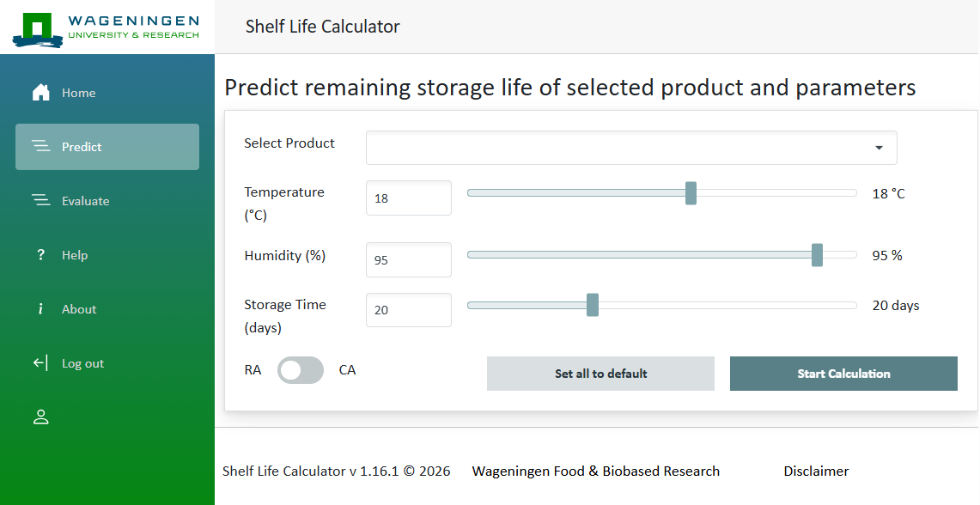Go to the Help menu item
Screen dimensions: 980x505
[x=75, y=255]
